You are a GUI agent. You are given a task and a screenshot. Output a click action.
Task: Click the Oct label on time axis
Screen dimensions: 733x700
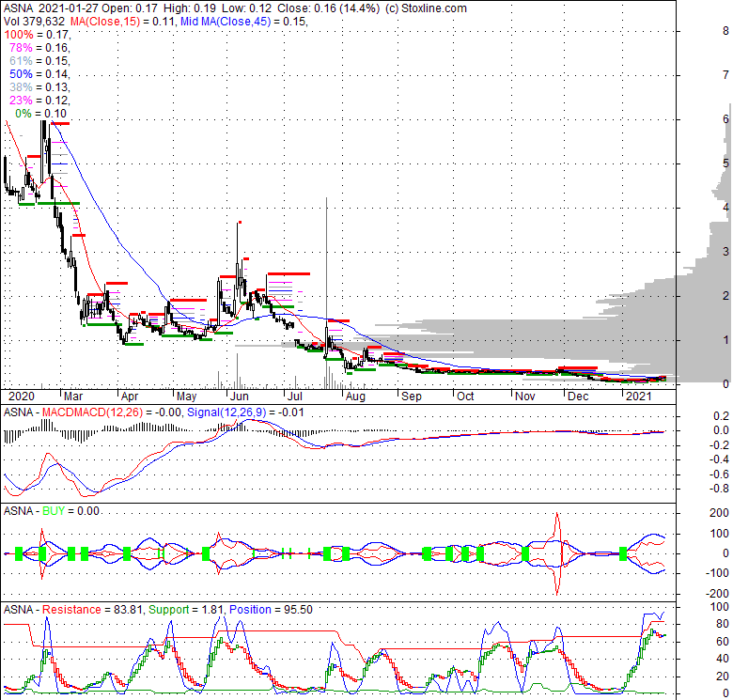[465, 397]
